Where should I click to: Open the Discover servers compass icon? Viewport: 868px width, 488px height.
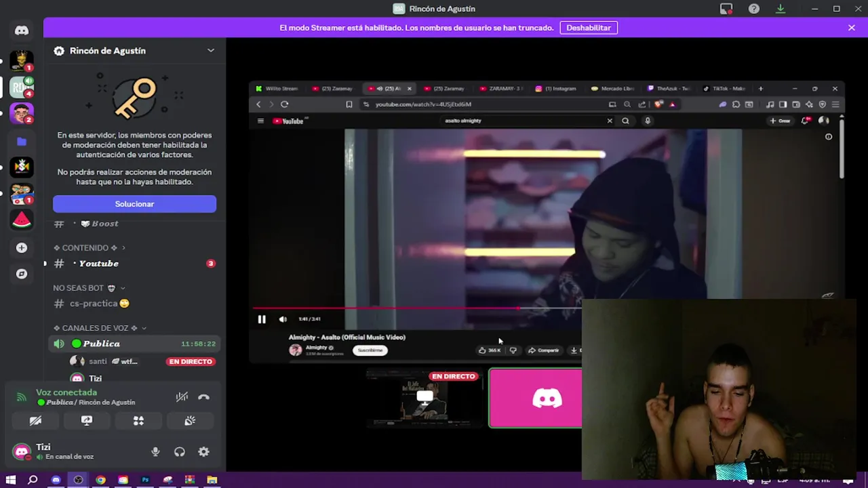(22, 274)
